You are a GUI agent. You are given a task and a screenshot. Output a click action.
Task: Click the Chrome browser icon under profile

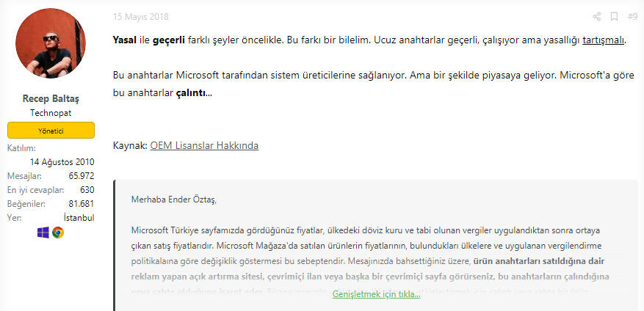click(58, 233)
